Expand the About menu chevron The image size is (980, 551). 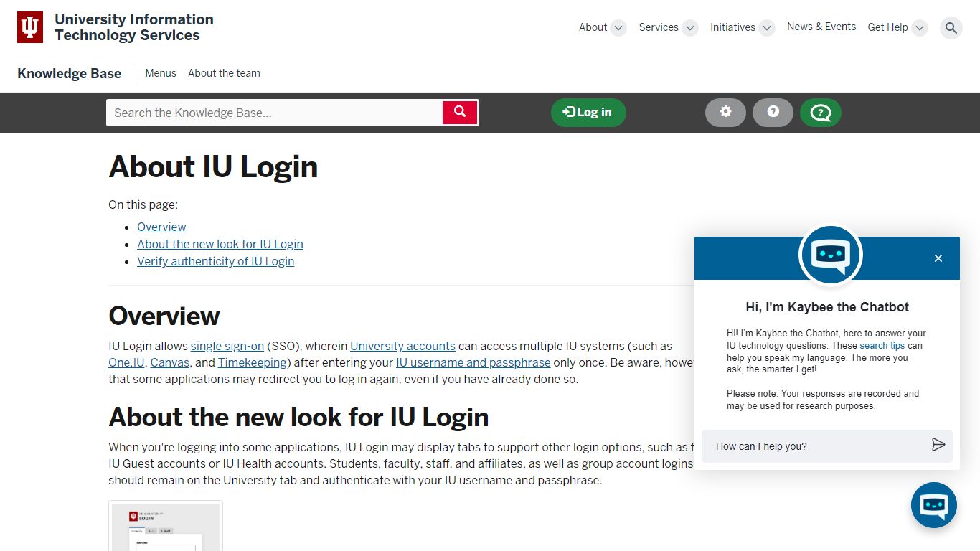618,28
